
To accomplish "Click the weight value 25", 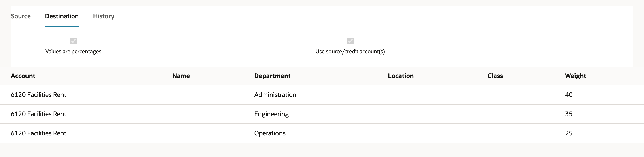I will 568,133.
